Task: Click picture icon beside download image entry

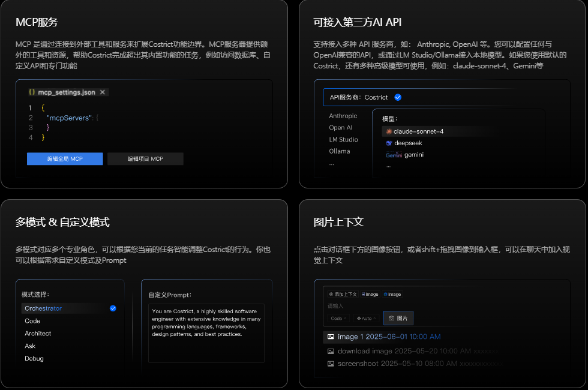Action: point(331,352)
